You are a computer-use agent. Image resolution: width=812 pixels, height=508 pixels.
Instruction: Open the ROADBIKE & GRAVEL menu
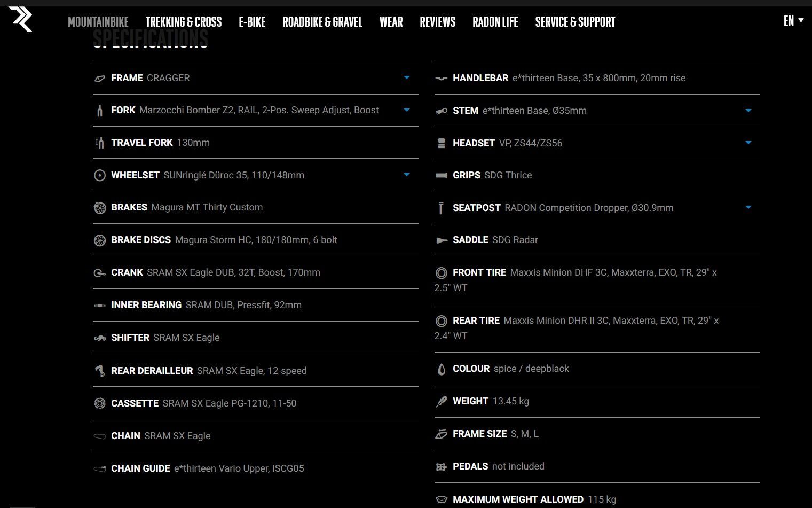[322, 22]
